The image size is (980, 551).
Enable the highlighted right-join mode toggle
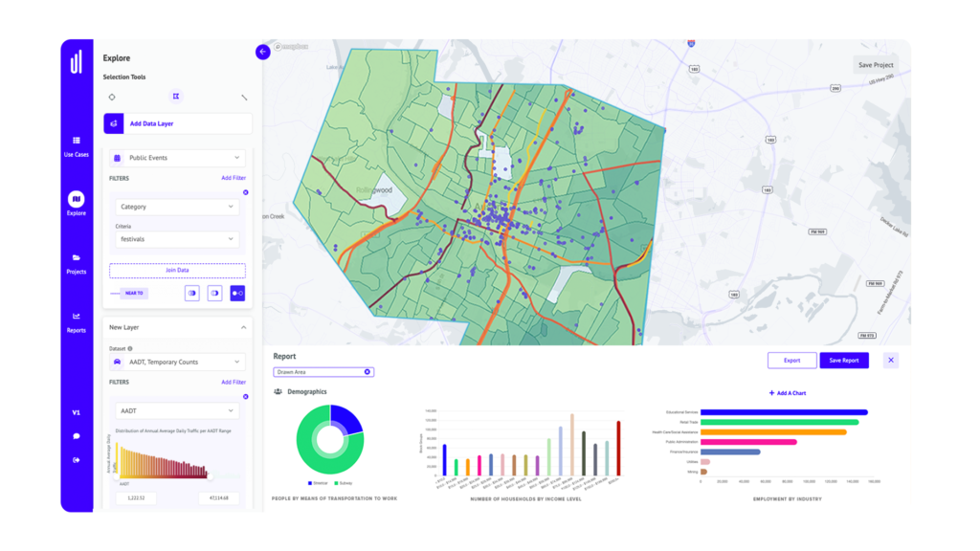tap(236, 293)
